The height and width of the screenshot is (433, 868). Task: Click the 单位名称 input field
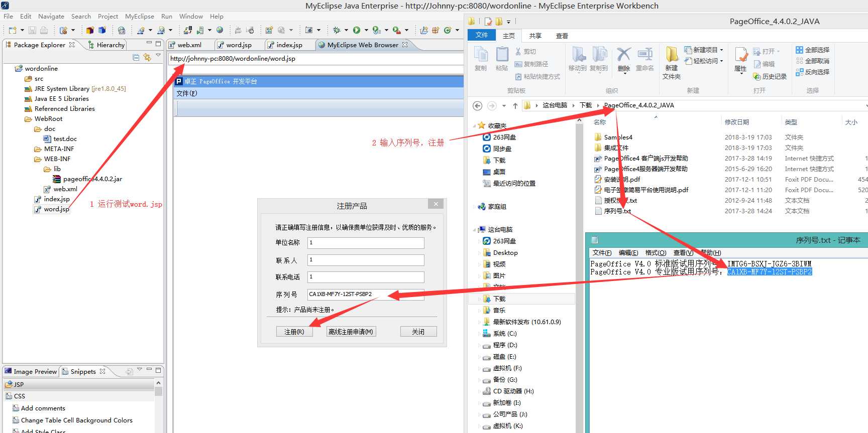(366, 243)
